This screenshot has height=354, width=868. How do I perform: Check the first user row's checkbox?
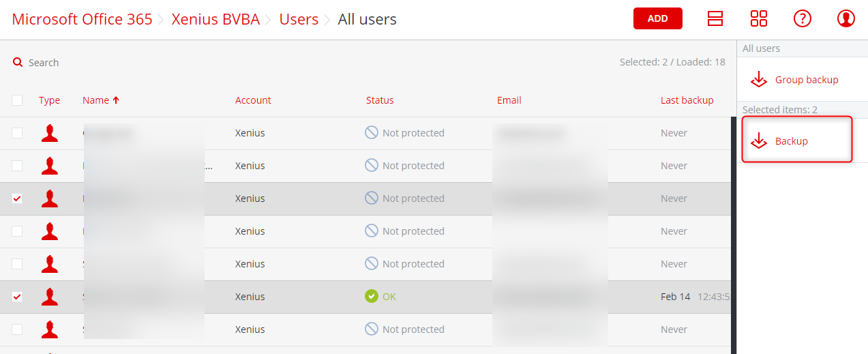(x=17, y=133)
